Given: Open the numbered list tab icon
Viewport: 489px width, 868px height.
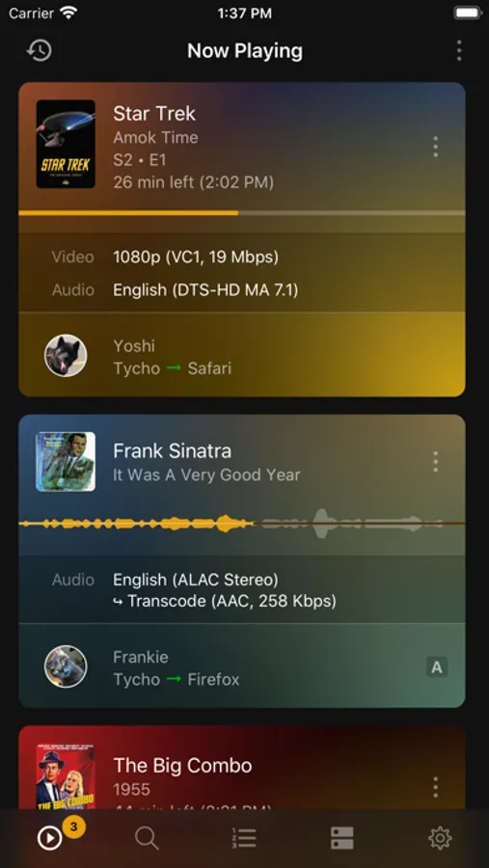Looking at the screenshot, I should tap(244, 839).
